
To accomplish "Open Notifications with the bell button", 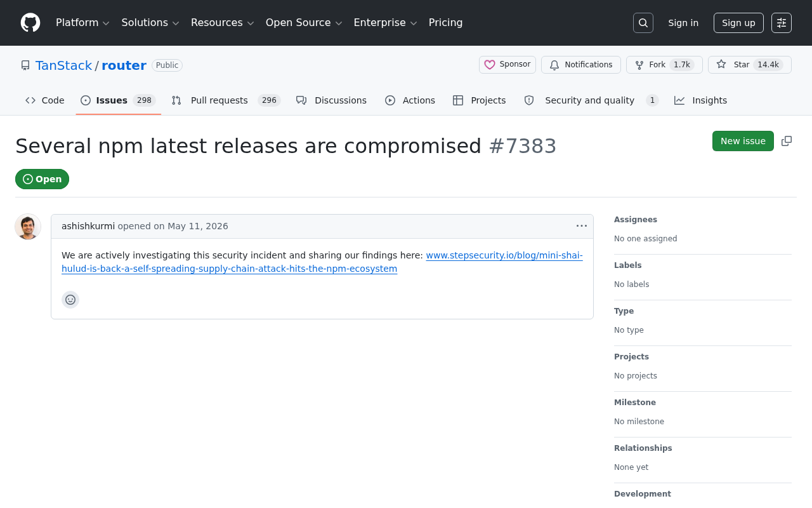I will coord(581,65).
